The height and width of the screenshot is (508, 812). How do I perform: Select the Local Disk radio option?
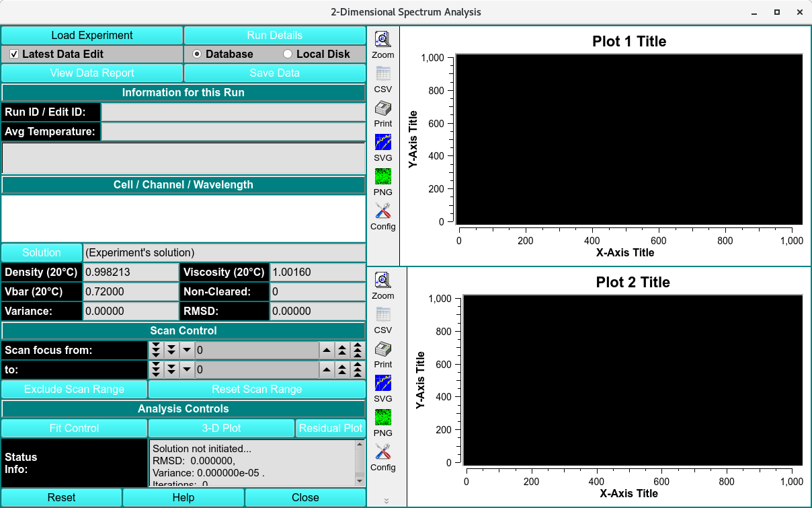click(288, 54)
